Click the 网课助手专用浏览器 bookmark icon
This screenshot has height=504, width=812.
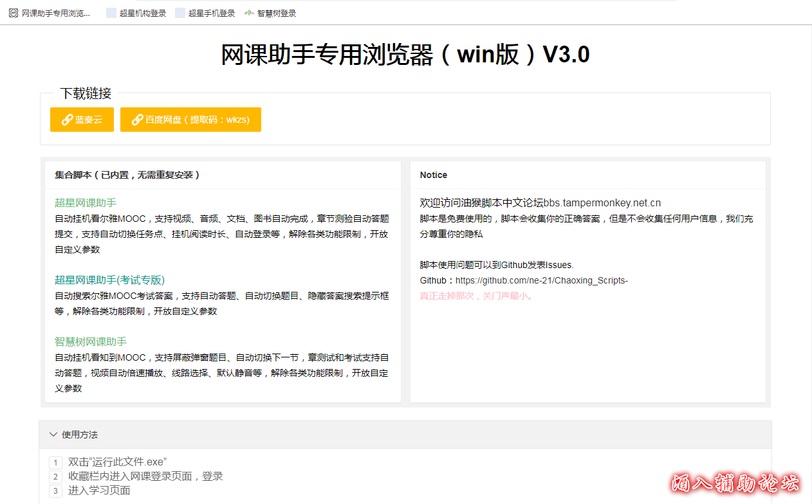(14, 13)
